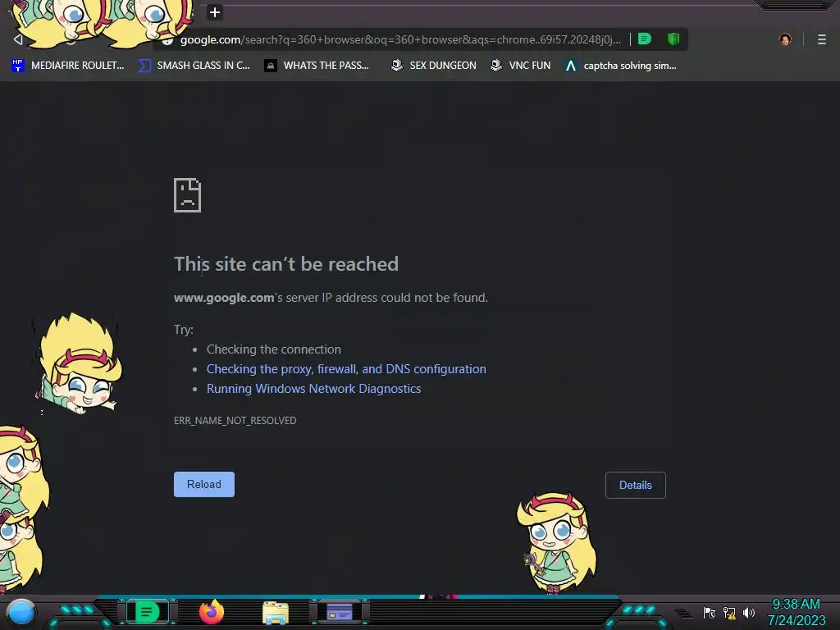Image resolution: width=840 pixels, height=630 pixels.
Task: Open the green shield extension icon
Action: (673, 39)
